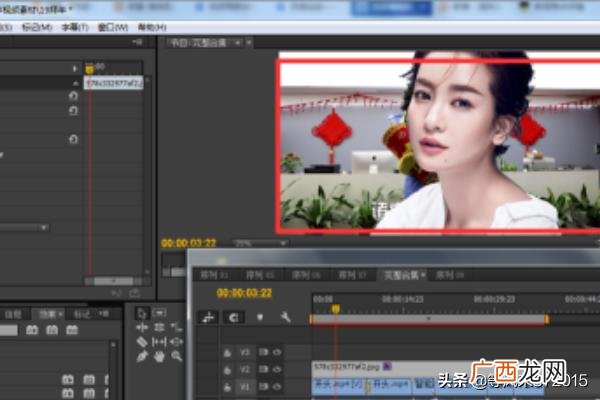The height and width of the screenshot is (400, 600).
Task: Click the timeline playhead marker
Action: click(x=336, y=309)
